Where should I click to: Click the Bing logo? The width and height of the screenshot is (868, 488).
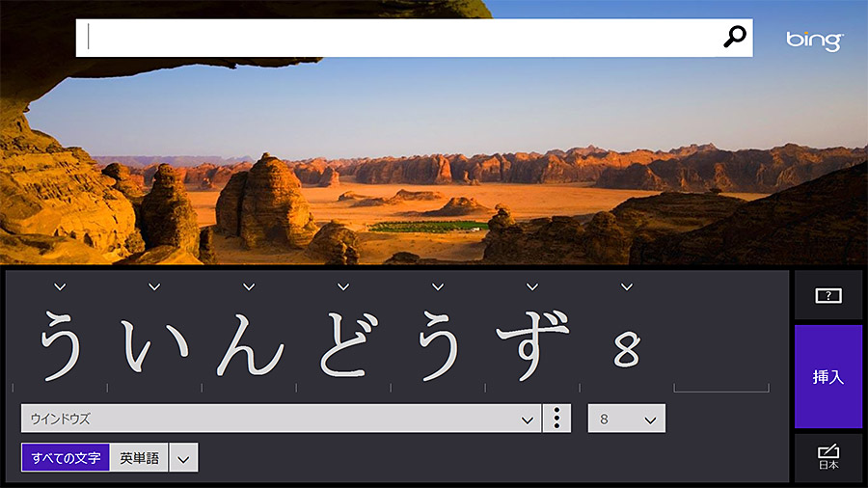click(x=814, y=41)
